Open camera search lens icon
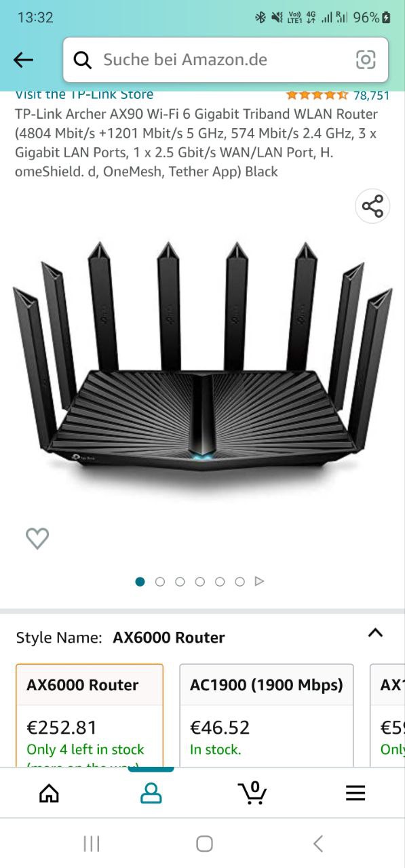Image resolution: width=405 pixels, height=868 pixels. pos(366,60)
